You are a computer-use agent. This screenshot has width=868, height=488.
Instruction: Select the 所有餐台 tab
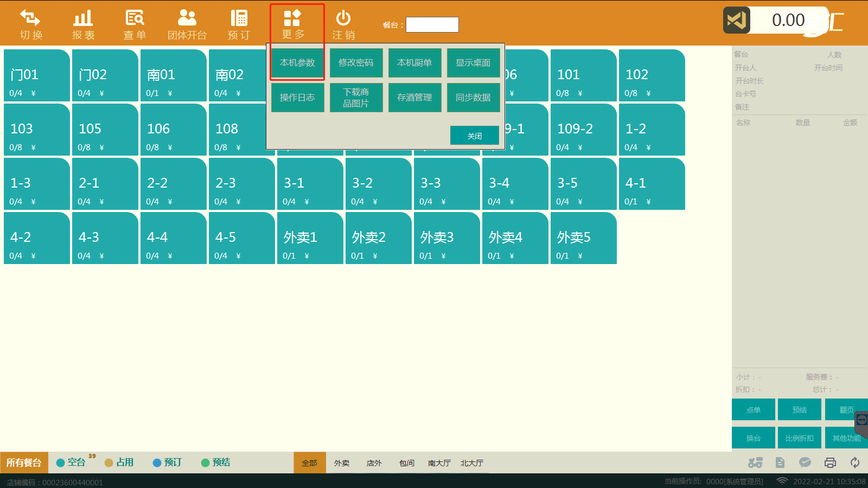[24, 463]
